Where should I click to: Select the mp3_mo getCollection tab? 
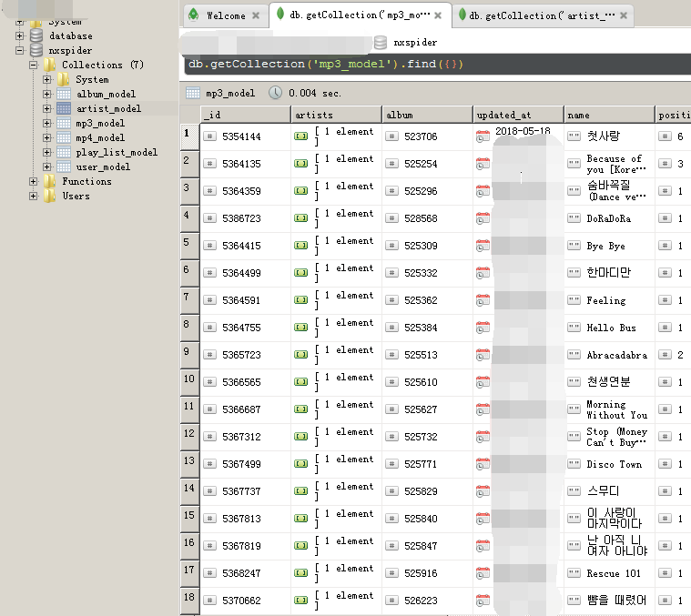coord(360,15)
